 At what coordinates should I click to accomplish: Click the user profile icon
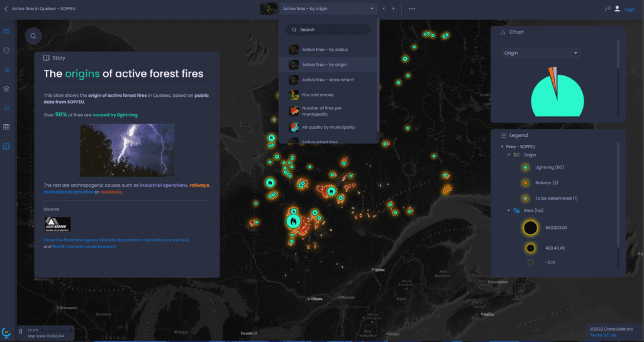[617, 8]
